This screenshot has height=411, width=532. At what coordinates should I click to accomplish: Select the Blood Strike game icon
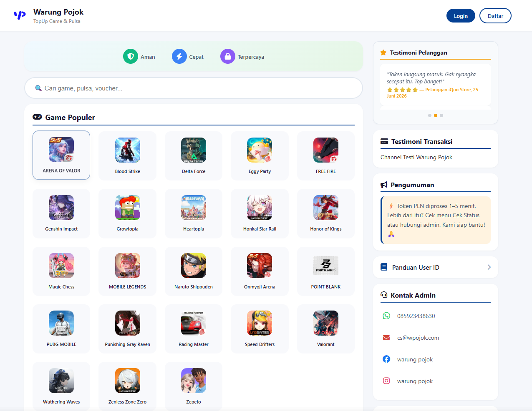[128, 150]
